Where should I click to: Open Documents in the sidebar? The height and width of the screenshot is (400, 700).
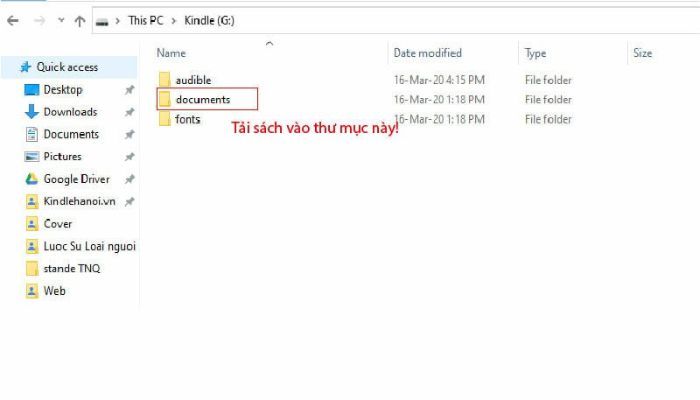pyautogui.click(x=71, y=134)
